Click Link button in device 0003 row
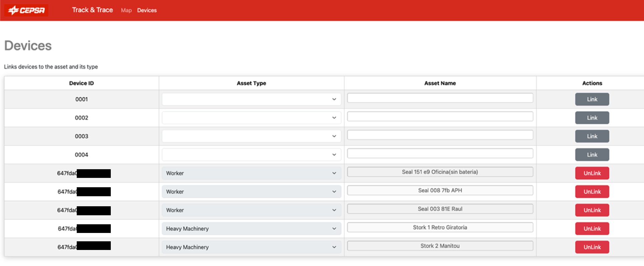The image size is (644, 266). point(592,136)
